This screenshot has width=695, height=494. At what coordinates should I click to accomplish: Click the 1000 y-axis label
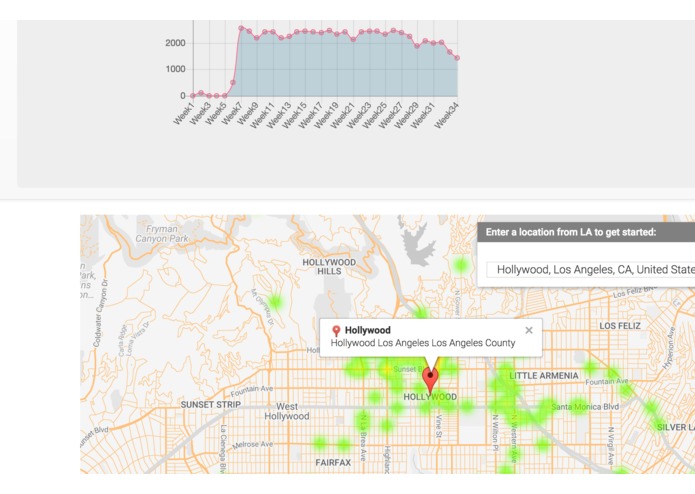point(175,69)
